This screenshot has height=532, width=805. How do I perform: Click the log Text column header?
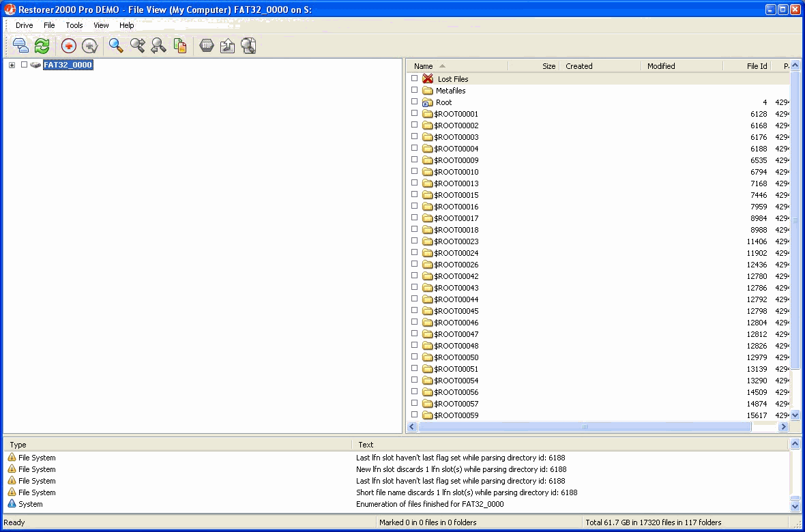(x=570, y=445)
